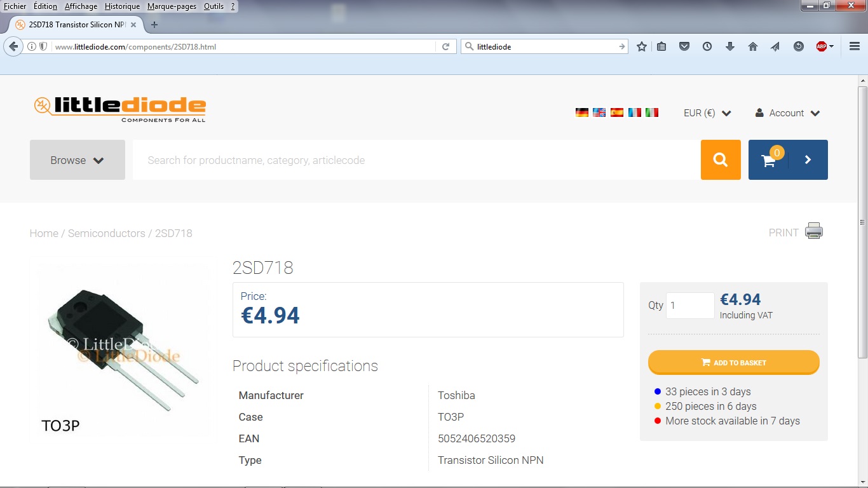Bookmark this page with the star icon
Image resolution: width=868 pixels, height=488 pixels.
(x=642, y=46)
